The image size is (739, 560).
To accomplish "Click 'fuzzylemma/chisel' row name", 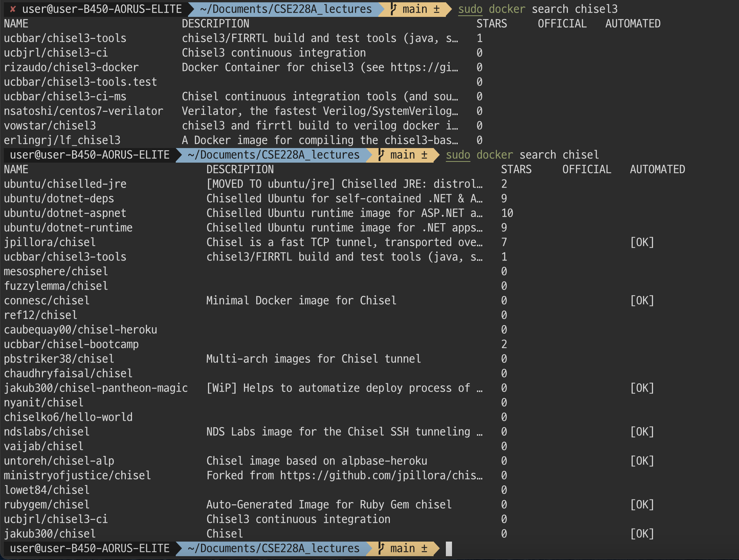I will pyautogui.click(x=56, y=286).
